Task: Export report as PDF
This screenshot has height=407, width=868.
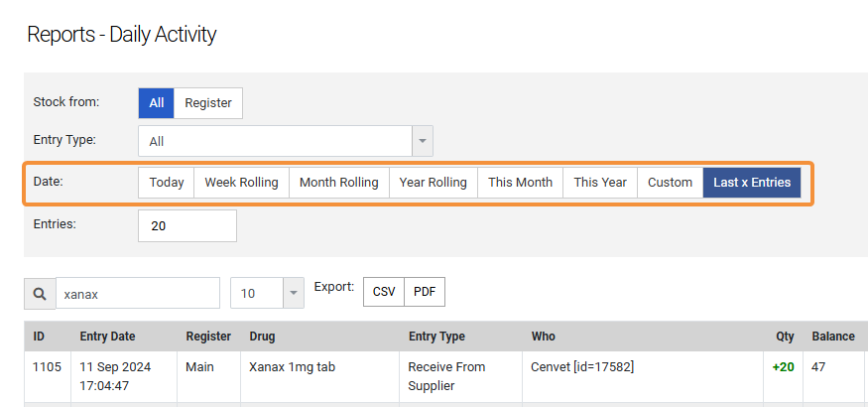Action: [x=425, y=292]
